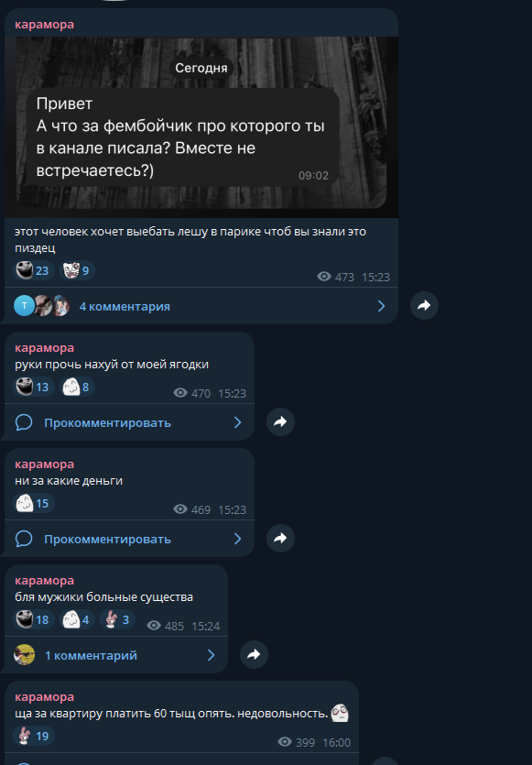Screen dimensions: 532x765
Task: Toggle bunny reaction with 19 on the last post
Action: 33,736
